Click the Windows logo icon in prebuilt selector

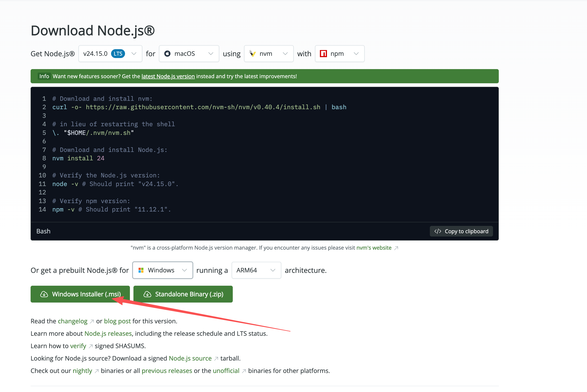[x=141, y=270]
